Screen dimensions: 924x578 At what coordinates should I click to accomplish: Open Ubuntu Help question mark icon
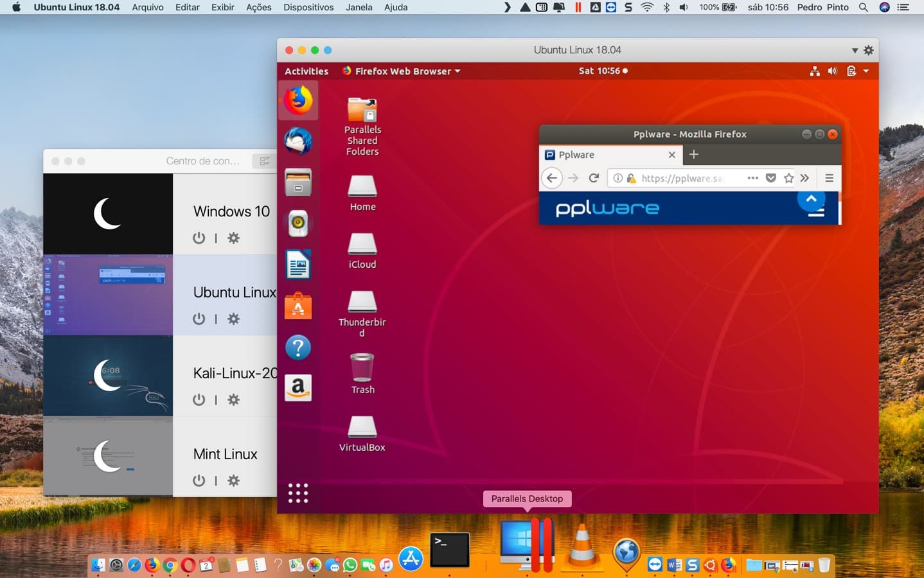298,347
